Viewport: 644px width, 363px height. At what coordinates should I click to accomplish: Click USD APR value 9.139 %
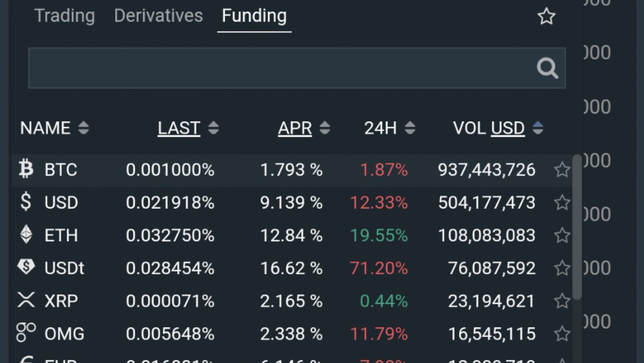tap(291, 202)
